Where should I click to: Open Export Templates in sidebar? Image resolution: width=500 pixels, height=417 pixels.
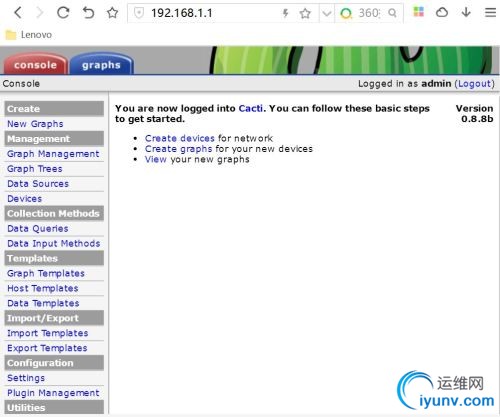(x=47, y=348)
